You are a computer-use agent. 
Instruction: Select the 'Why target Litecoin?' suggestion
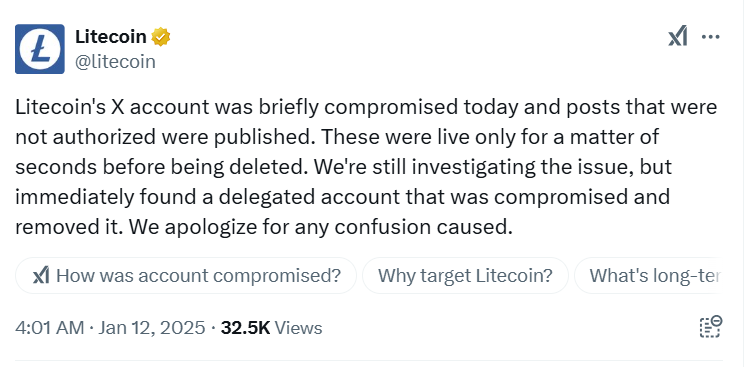[x=465, y=275]
